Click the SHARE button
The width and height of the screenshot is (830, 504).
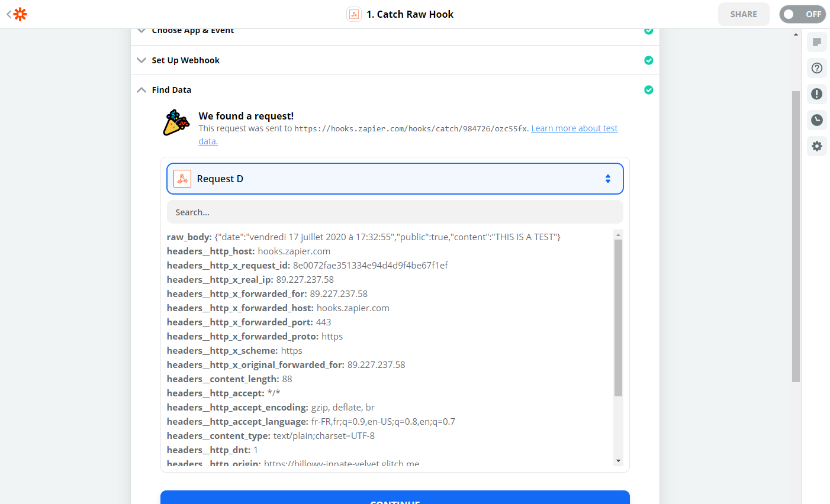[744, 14]
